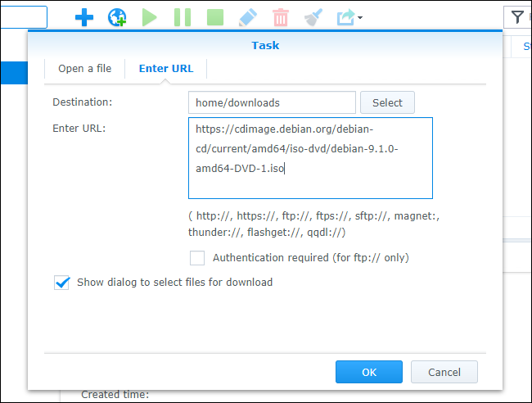This screenshot has width=532, height=403.
Task: Click the broom clear-finished icon
Action: [x=313, y=17]
